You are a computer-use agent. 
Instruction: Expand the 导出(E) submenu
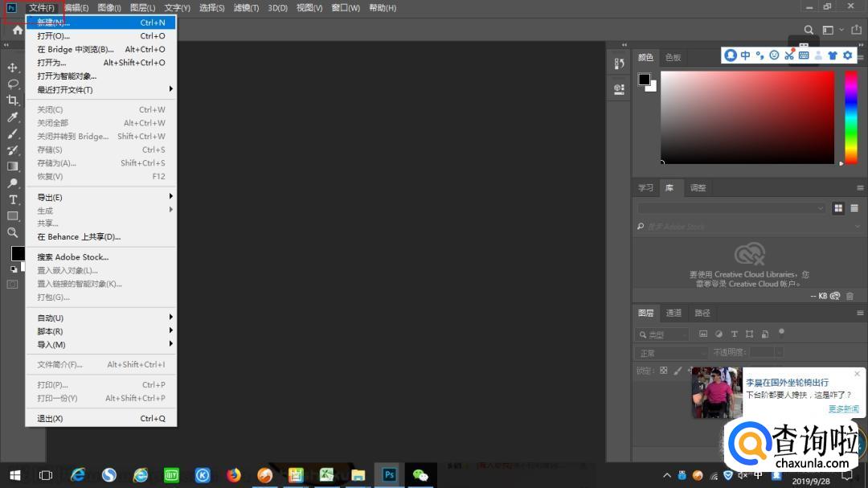pos(101,197)
